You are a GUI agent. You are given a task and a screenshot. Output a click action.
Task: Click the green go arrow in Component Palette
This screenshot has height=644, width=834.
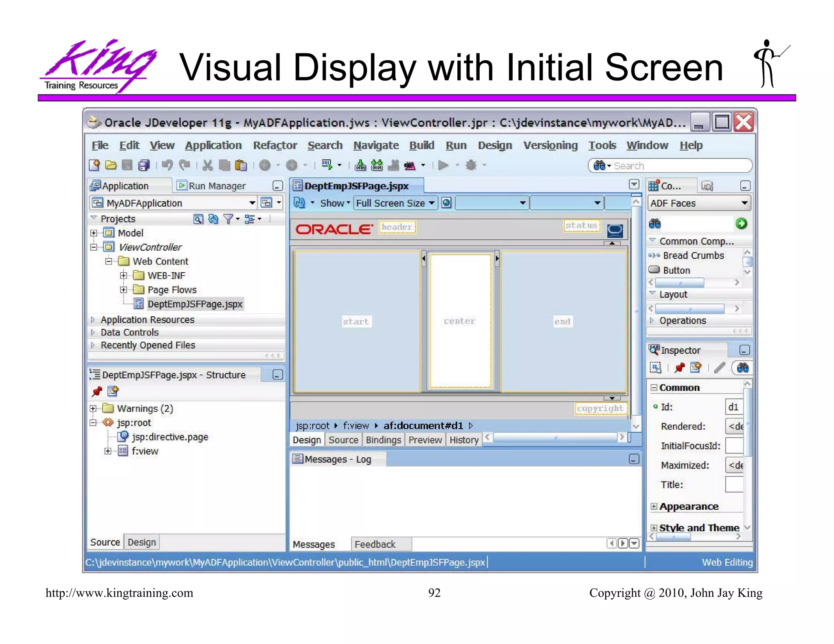(742, 223)
